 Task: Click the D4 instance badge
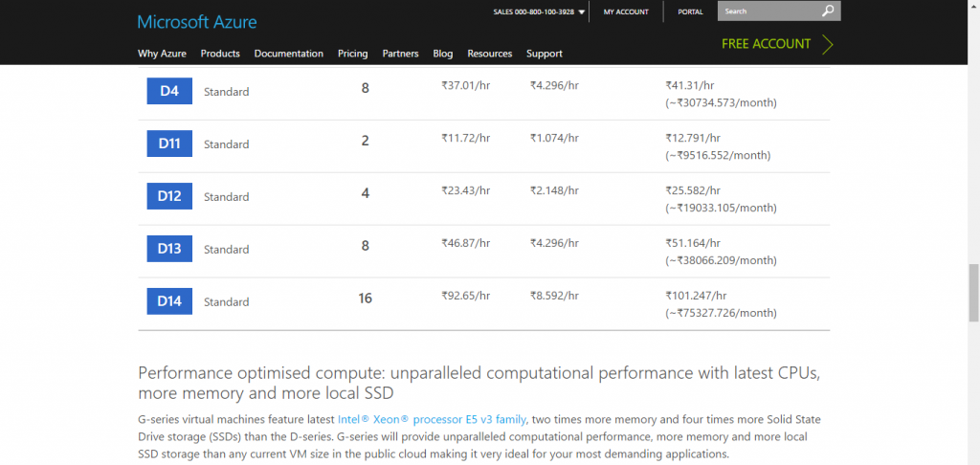[x=169, y=91]
